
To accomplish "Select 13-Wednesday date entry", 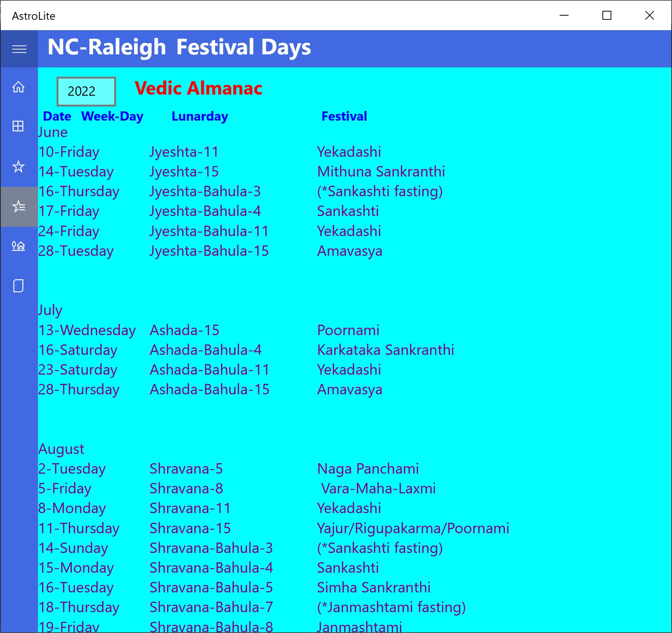I will tap(87, 330).
